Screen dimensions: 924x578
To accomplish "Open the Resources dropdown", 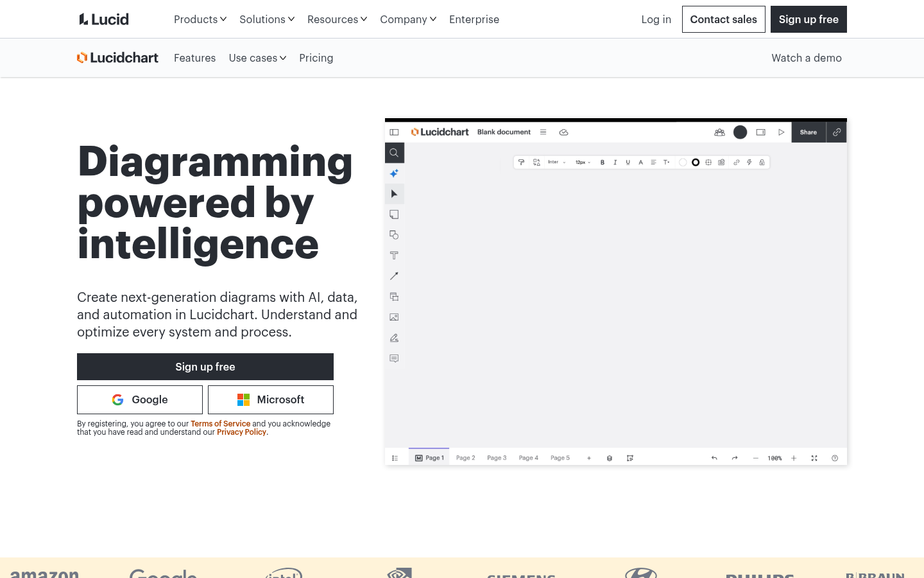I will 338,19.
